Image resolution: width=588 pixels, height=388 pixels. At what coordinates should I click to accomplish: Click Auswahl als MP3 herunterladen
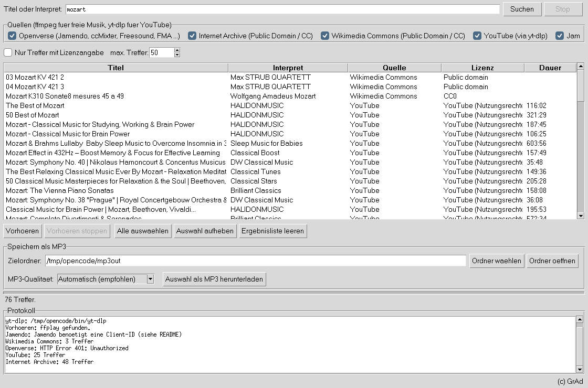point(214,279)
